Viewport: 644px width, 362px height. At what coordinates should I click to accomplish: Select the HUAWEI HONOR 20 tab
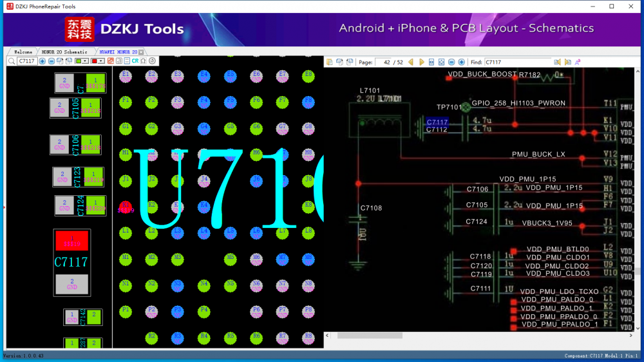coord(118,52)
